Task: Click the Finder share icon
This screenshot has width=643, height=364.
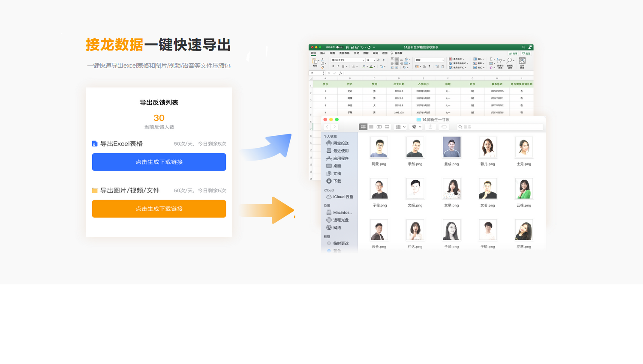Action: point(430,127)
